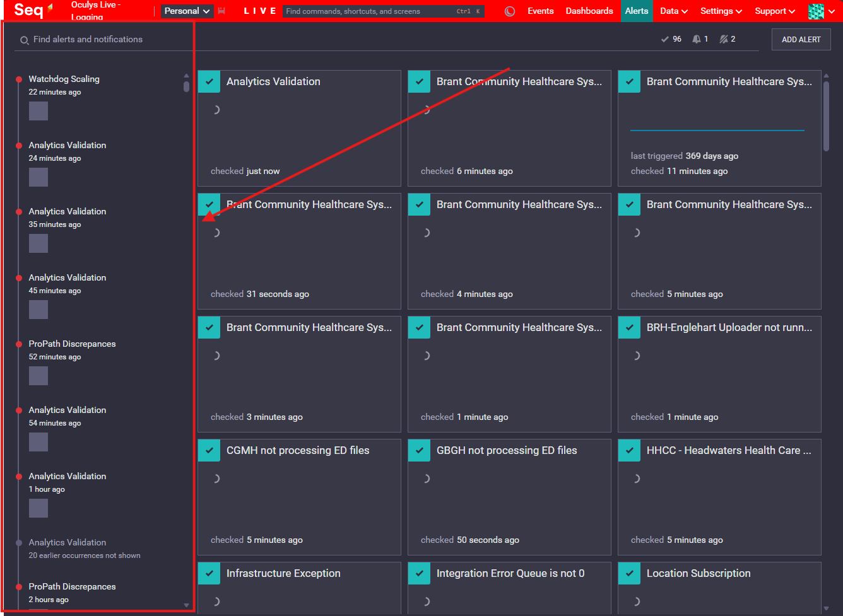Click the notifications list scrollbar thumb
This screenshot has width=843, height=616.
186,86
